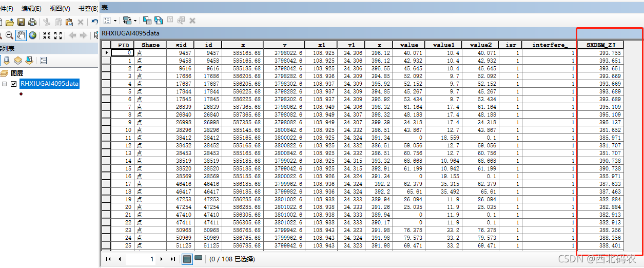644x268 pixels.
Task: Click Switch Selection icon in table
Action: (159, 21)
